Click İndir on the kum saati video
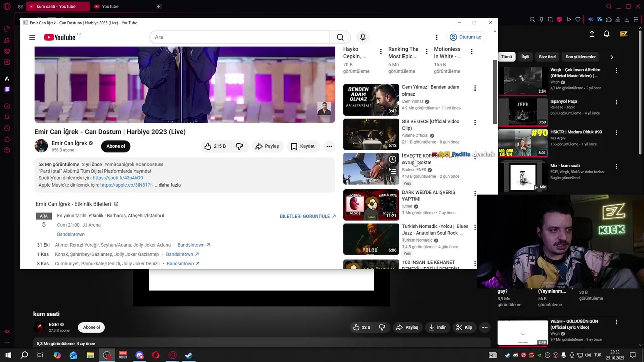This screenshot has height=362, width=644. tap(437, 327)
